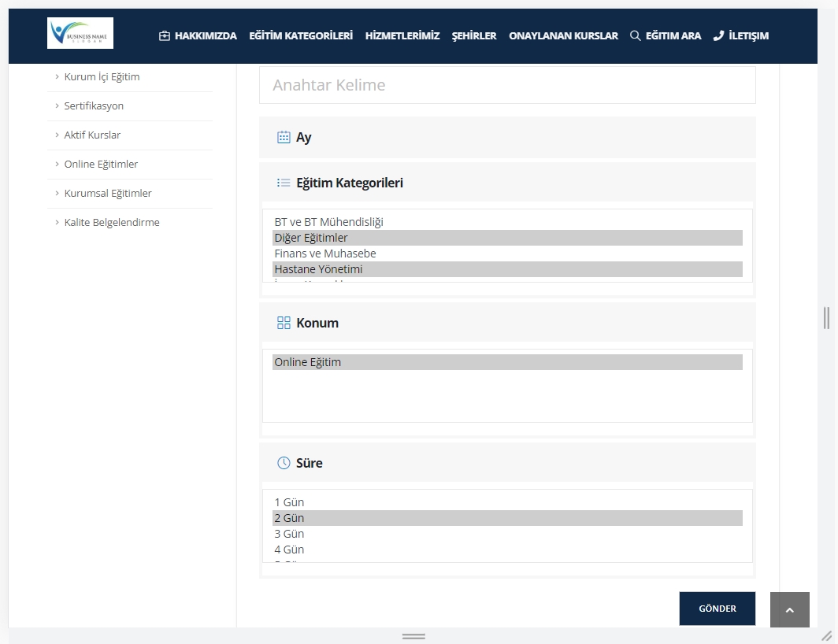838x644 pixels.
Task: Collapse the Konum filter section
Action: 507,323
